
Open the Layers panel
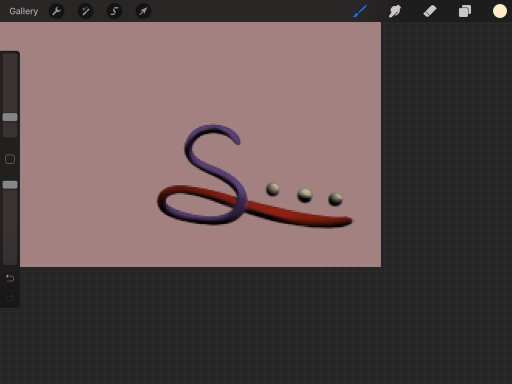[x=465, y=11]
